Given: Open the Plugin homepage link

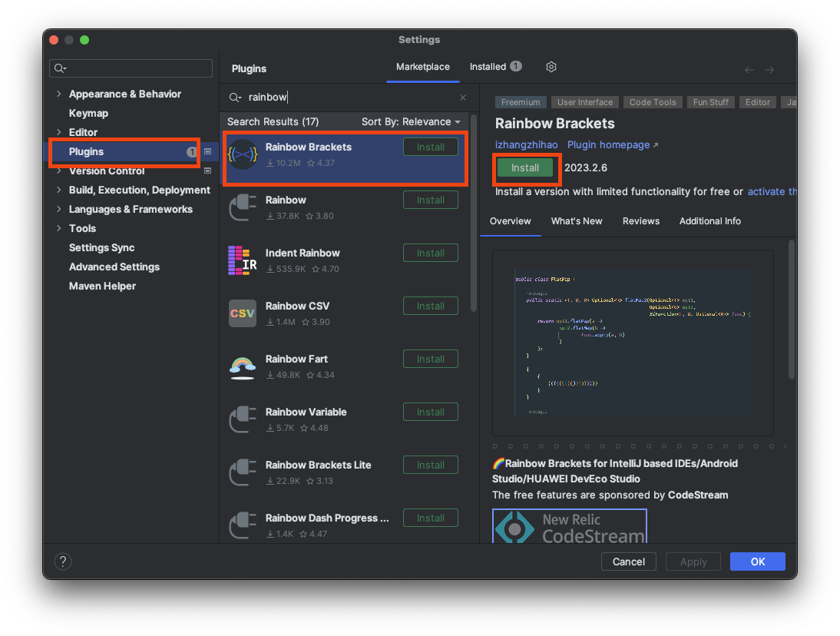Looking at the screenshot, I should point(612,145).
